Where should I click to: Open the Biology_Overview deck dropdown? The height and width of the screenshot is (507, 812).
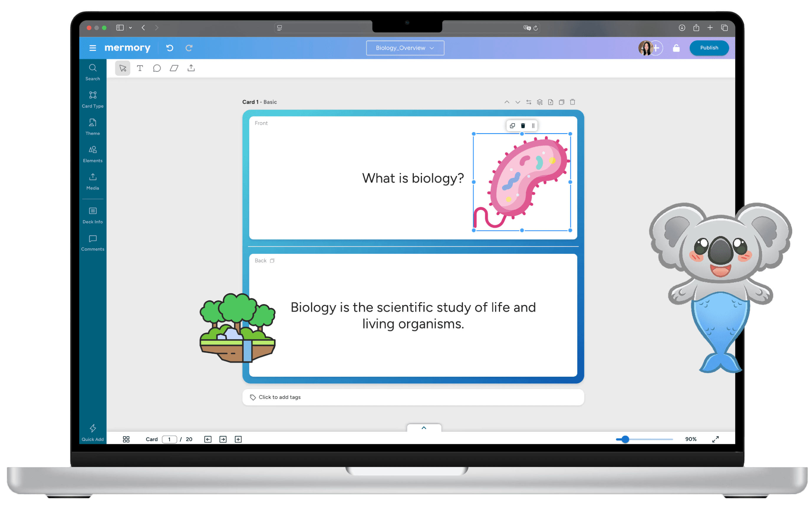tap(405, 48)
